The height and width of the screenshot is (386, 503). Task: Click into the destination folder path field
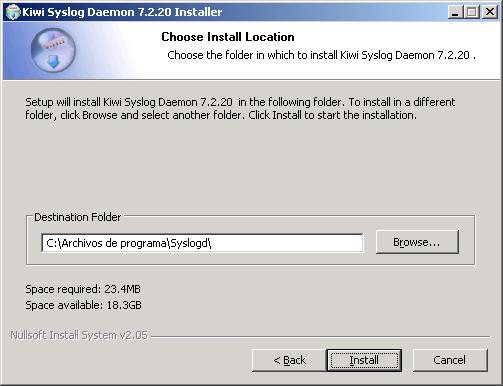202,243
